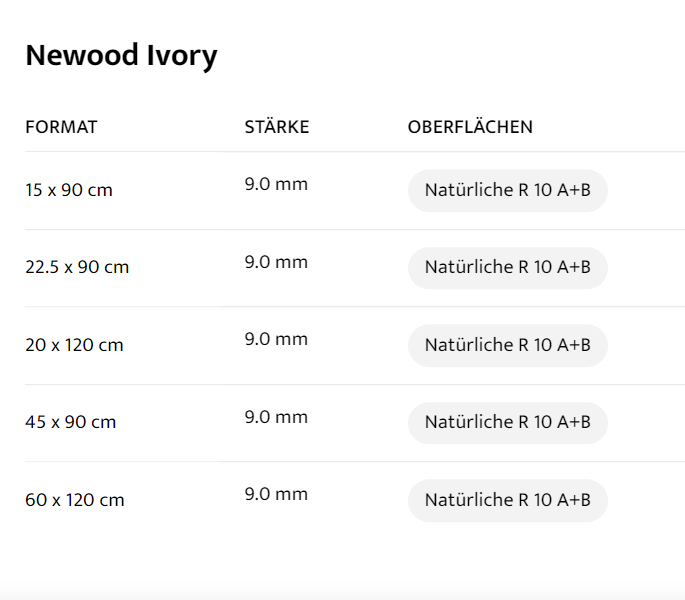Click 9.0 mm thickness in 45 x 90 cm row

pyautogui.click(x=276, y=417)
